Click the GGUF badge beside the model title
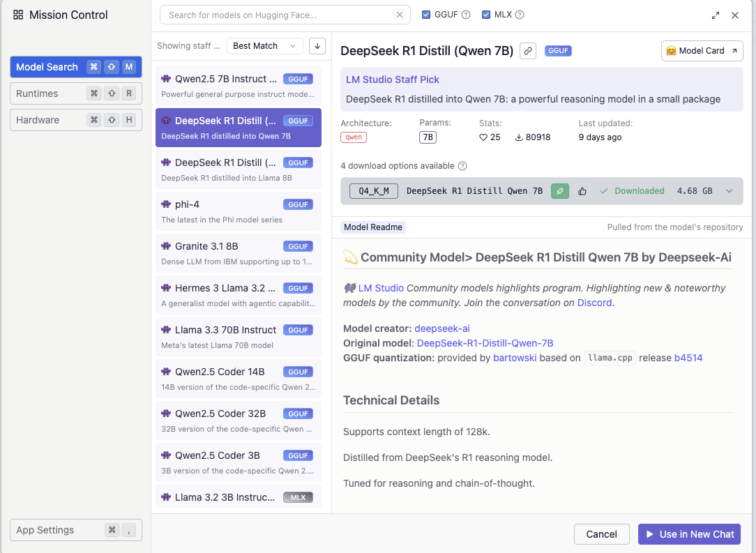This screenshot has height=553, width=756. click(558, 51)
